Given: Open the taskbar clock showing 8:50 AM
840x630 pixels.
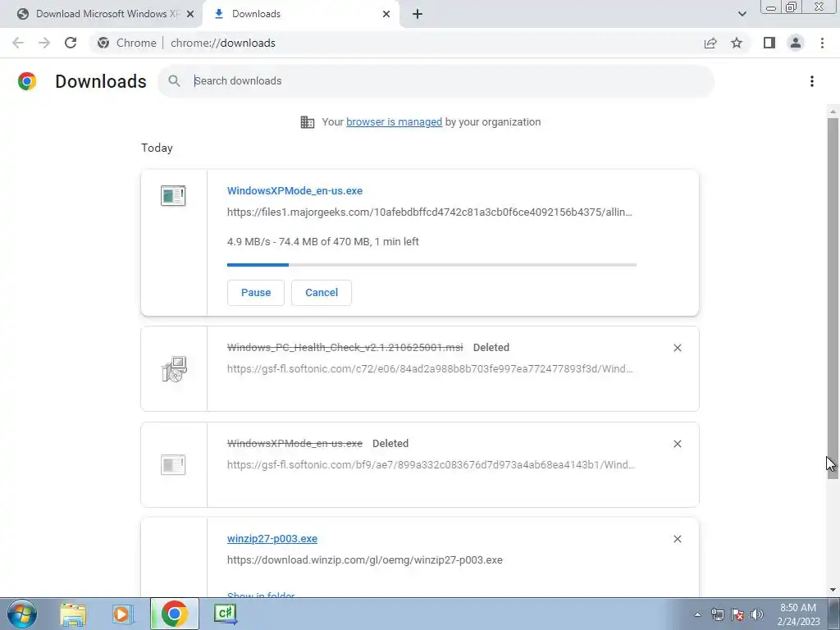Looking at the screenshot, I should point(798,614).
